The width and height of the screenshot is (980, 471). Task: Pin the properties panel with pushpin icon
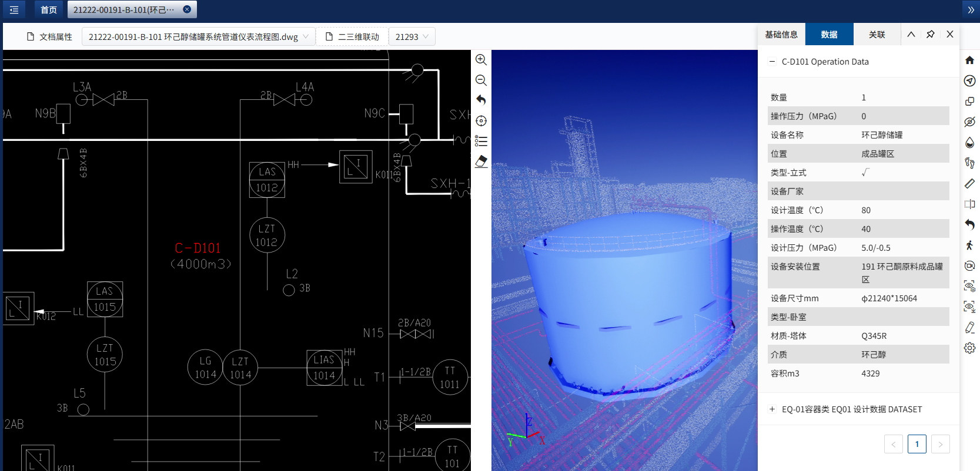[x=930, y=35]
